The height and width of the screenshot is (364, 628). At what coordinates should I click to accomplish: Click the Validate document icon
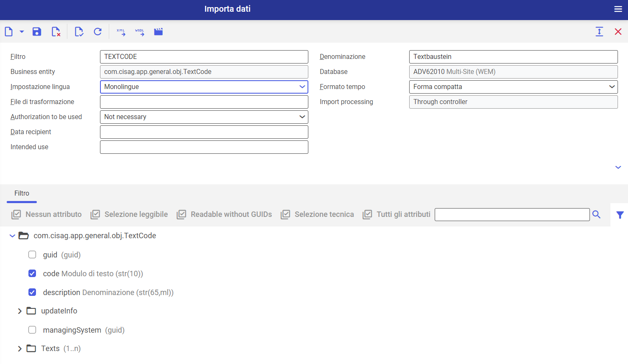coord(79,32)
